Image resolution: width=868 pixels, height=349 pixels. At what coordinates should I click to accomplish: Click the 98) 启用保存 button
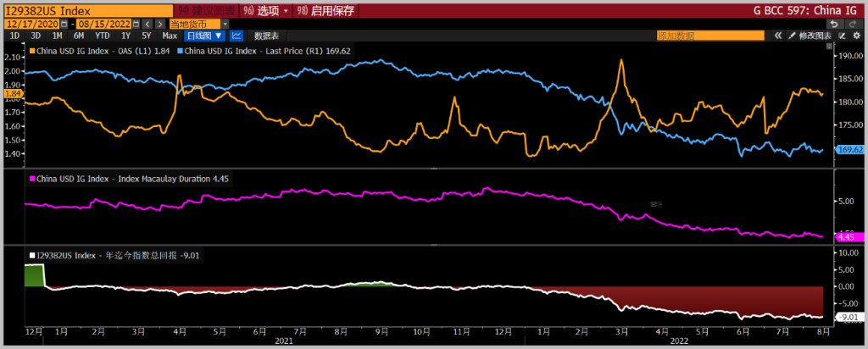pos(326,11)
